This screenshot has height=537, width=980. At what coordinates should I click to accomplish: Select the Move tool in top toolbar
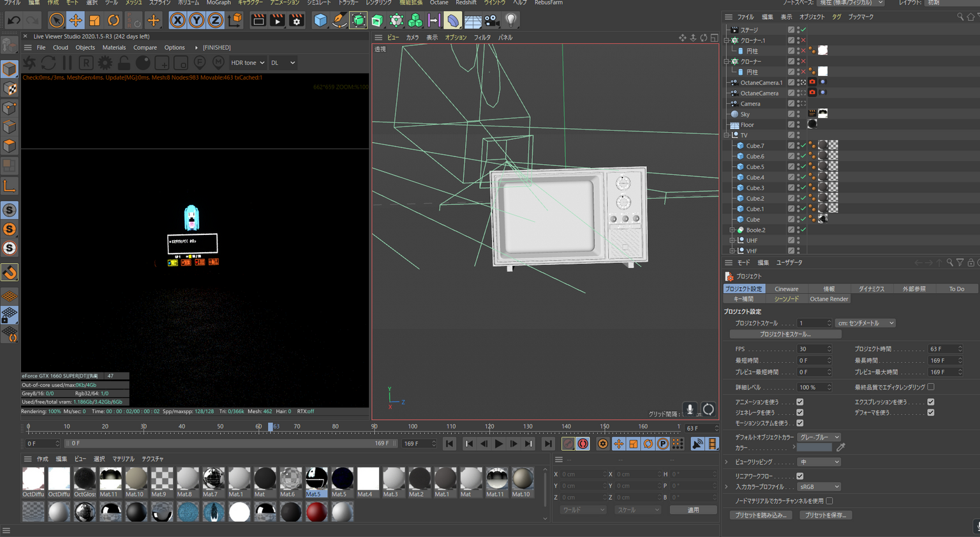75,20
